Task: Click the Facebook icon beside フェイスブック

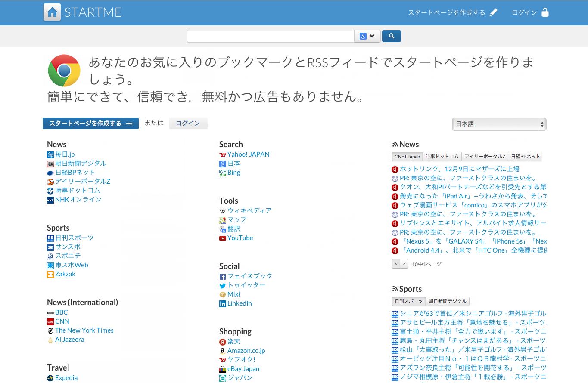Action: pos(223,276)
